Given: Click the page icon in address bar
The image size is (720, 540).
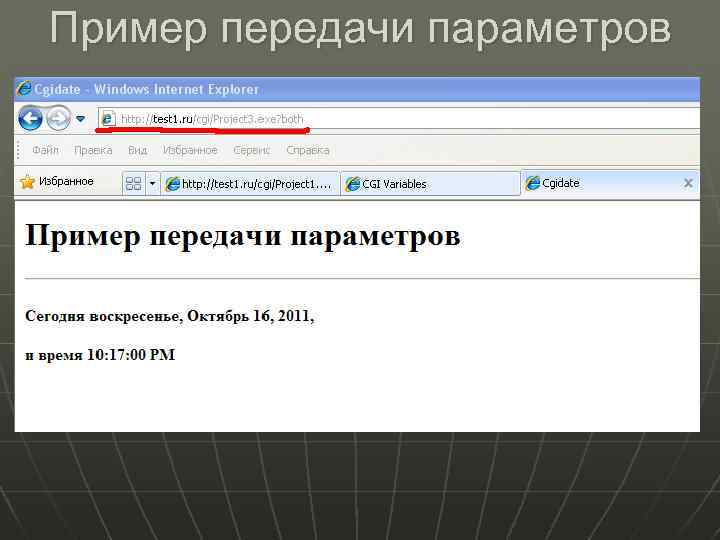Looking at the screenshot, I should coord(107,119).
